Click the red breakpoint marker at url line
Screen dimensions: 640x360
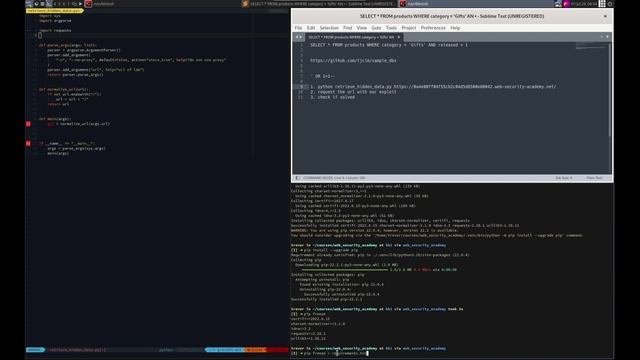[28, 124]
